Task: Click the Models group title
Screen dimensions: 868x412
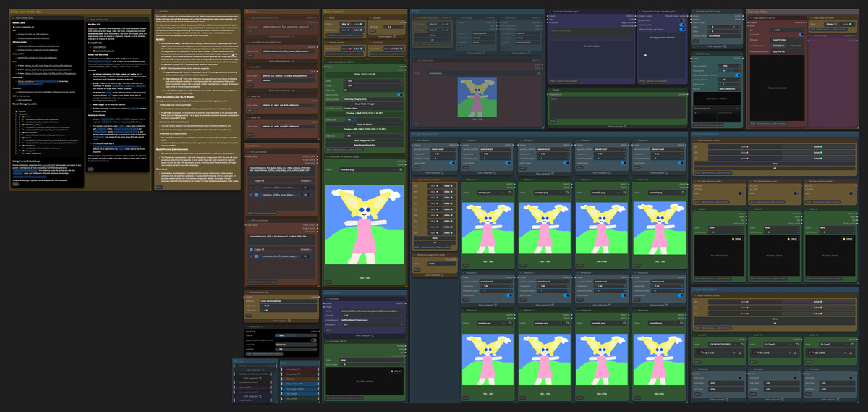Action: [x=250, y=12]
